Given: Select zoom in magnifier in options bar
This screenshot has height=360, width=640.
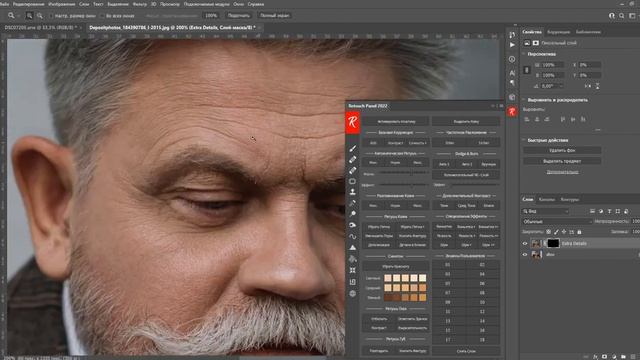Looking at the screenshot, I should tap(29, 16).
